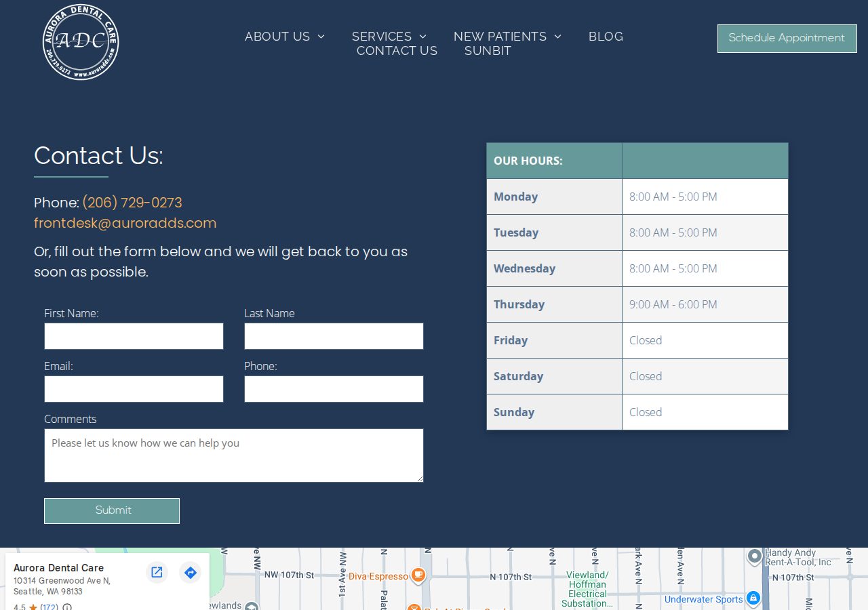Open the New Patients menu item
Screen dimensions: 868x610
(x=500, y=37)
